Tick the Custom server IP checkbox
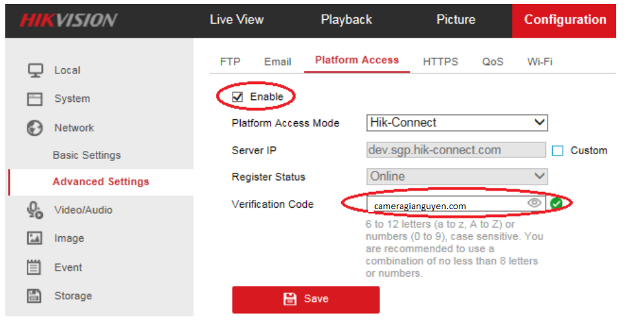The height and width of the screenshot is (321, 644). [557, 151]
